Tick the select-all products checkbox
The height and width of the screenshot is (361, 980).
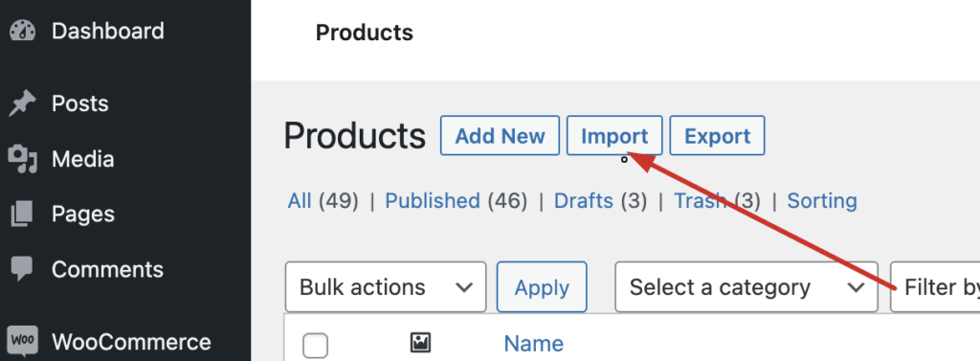[x=316, y=346]
